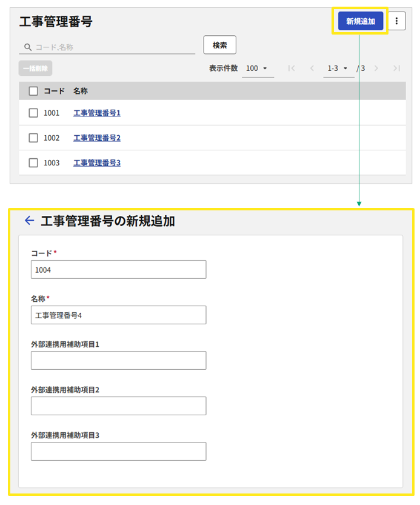Click the 外部連携用補助項目1 input field

(119, 360)
